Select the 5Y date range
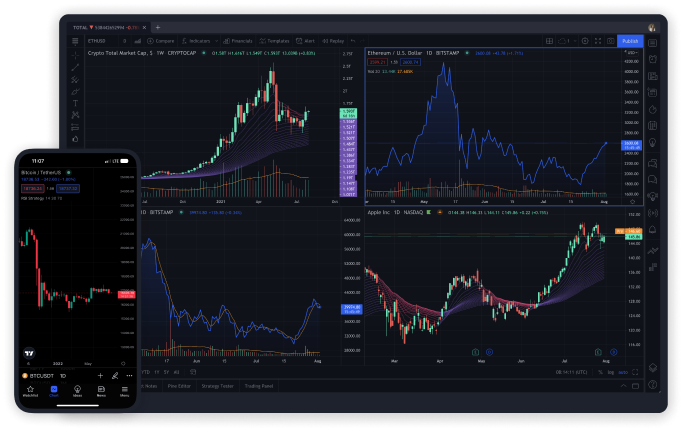 tap(166, 372)
